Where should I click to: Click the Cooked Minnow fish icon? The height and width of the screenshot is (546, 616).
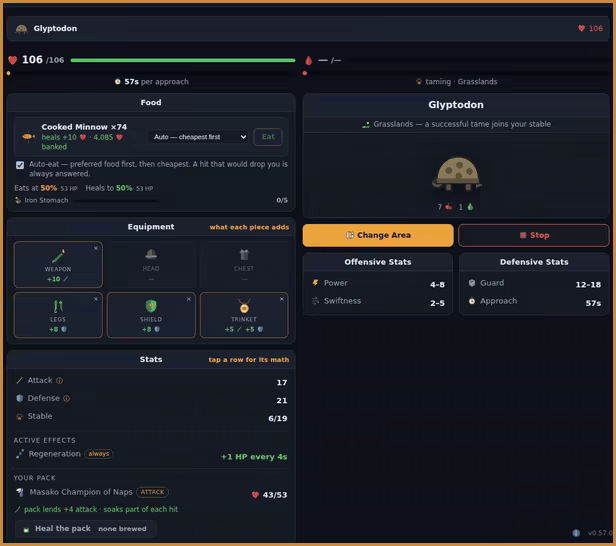point(28,136)
